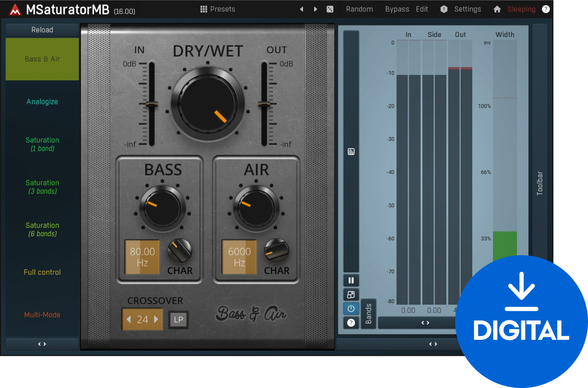Toggle the meters power button
The height and width of the screenshot is (388, 588).
[351, 308]
